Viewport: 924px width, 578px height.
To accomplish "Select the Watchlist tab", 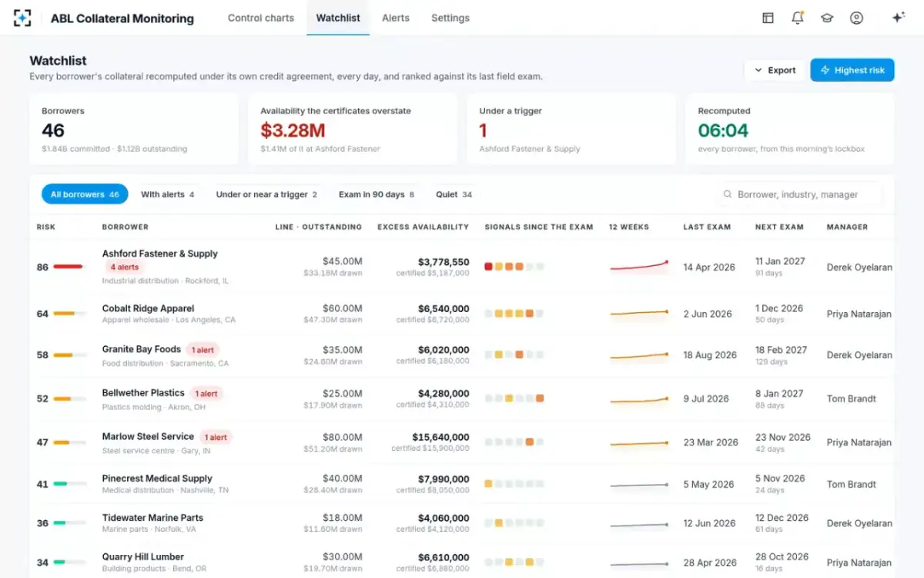I will point(338,18).
